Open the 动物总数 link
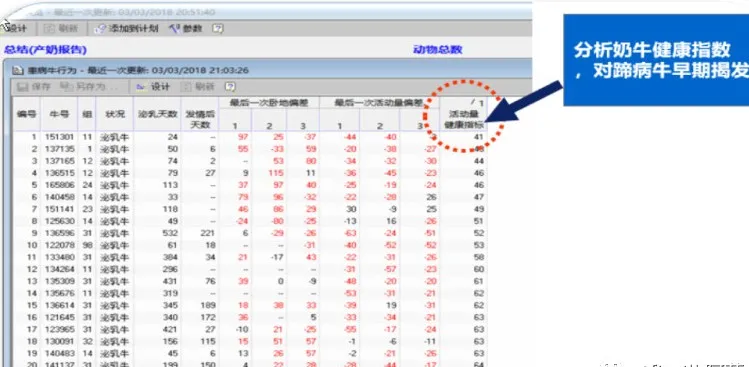 click(x=438, y=50)
